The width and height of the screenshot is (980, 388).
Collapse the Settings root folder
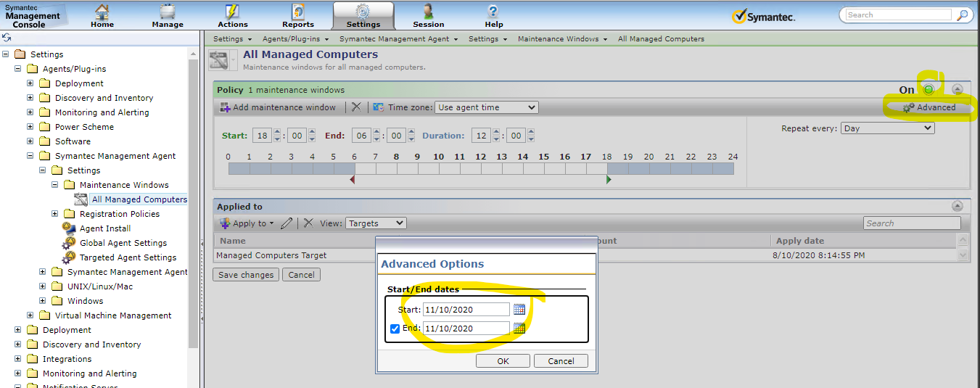(6, 54)
